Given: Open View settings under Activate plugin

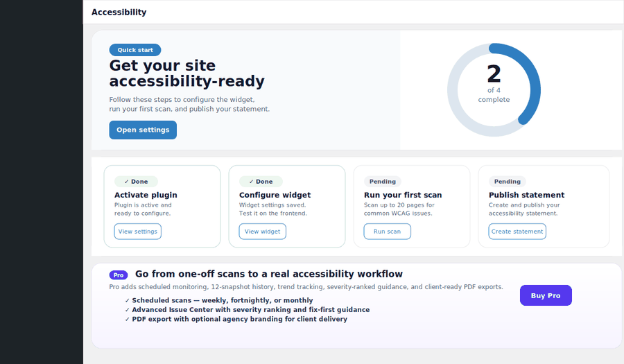Looking at the screenshot, I should pos(138,232).
